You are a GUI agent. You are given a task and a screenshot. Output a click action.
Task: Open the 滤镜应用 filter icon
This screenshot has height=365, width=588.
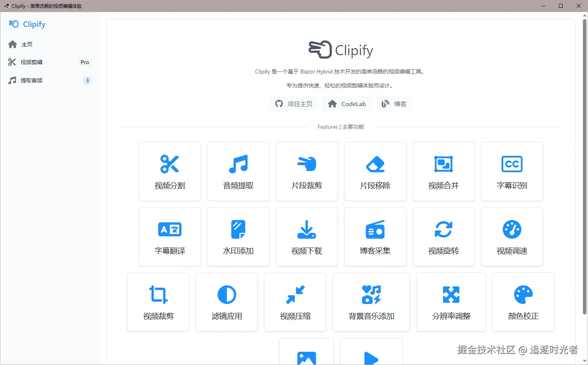click(227, 295)
